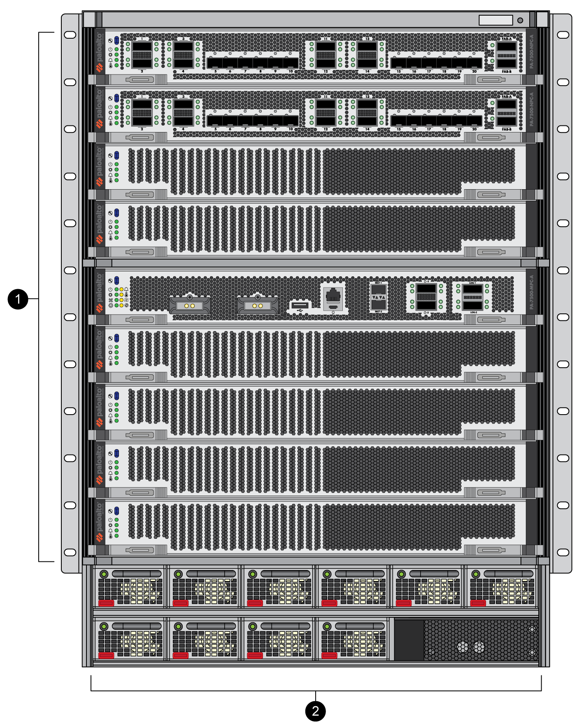Viewport: 584px width, 728px height.
Task: Click the temperature LED on the top NPC card
Action: pyautogui.click(x=116, y=65)
